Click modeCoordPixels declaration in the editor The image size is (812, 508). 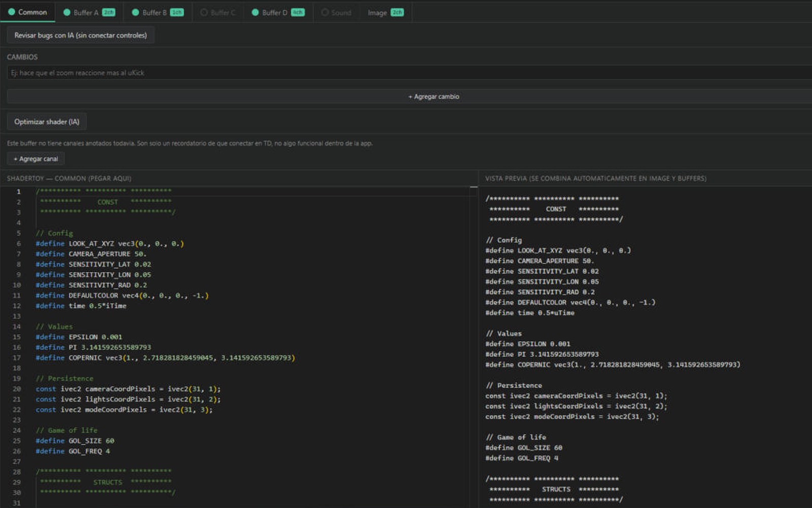[x=124, y=410]
